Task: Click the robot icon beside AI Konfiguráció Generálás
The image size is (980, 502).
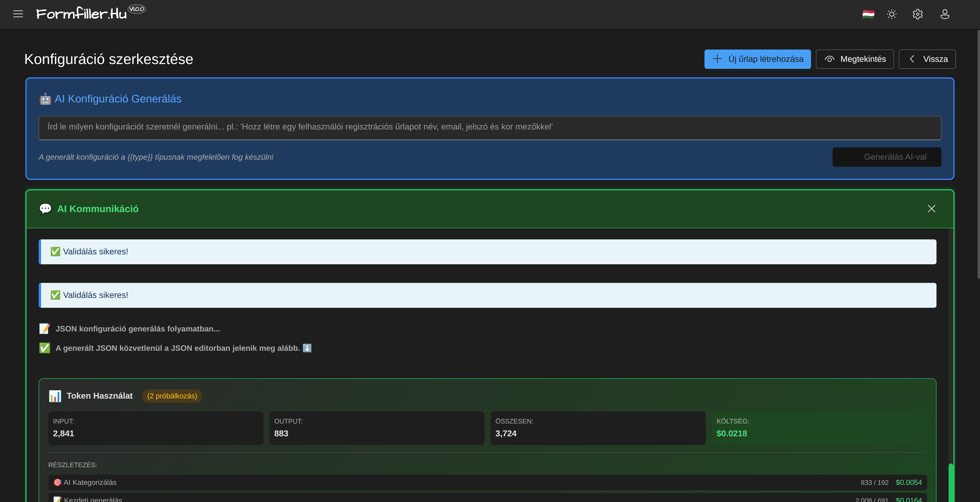Action: point(45,99)
